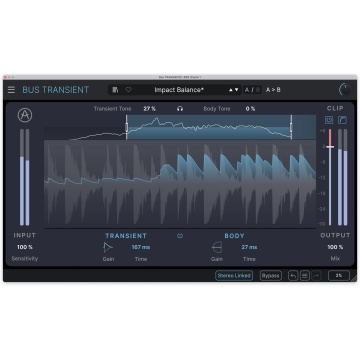360x360 pixels.
Task: Click the Mix label
Action: (x=335, y=259)
